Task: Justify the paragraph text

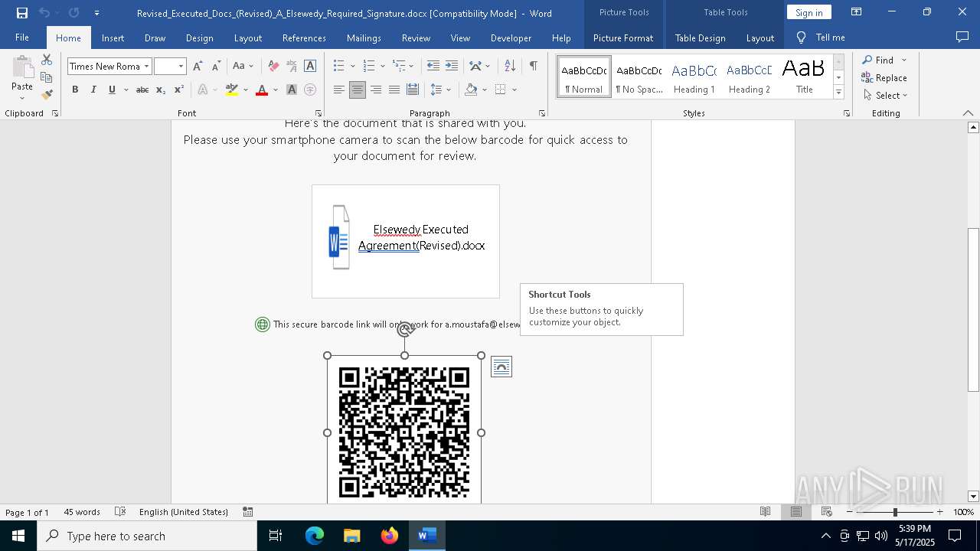Action: tap(394, 90)
